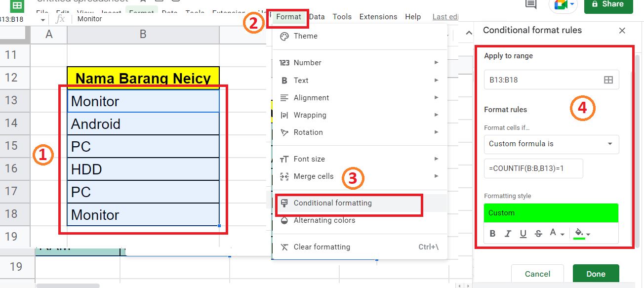Select row 13 header
Screen dimensions: 644x288
tap(15, 100)
